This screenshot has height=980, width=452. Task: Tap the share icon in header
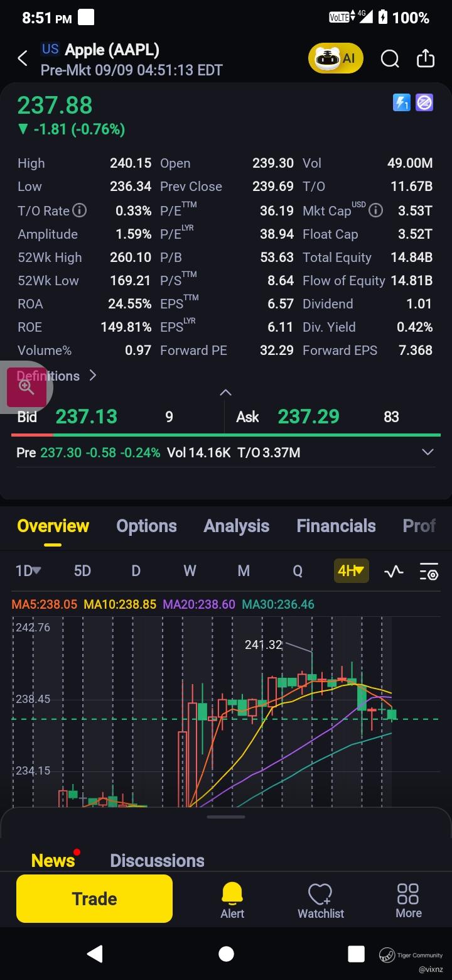click(x=426, y=58)
